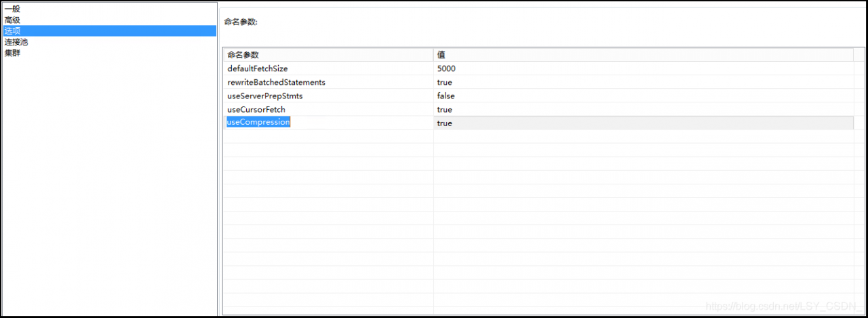Edit the true value for useCompression

[445, 123]
